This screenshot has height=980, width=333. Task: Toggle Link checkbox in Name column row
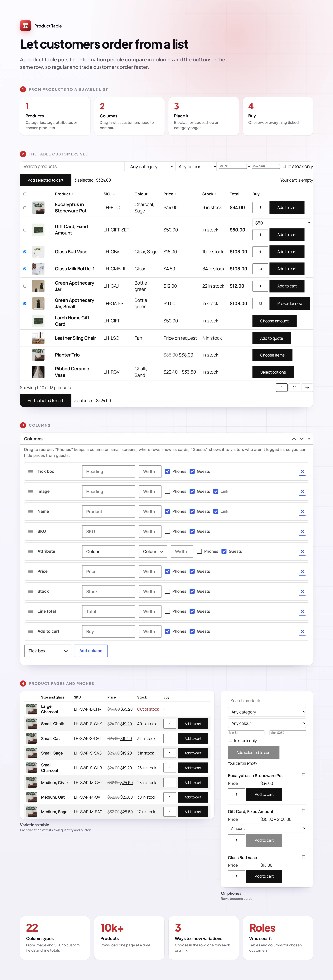click(216, 511)
